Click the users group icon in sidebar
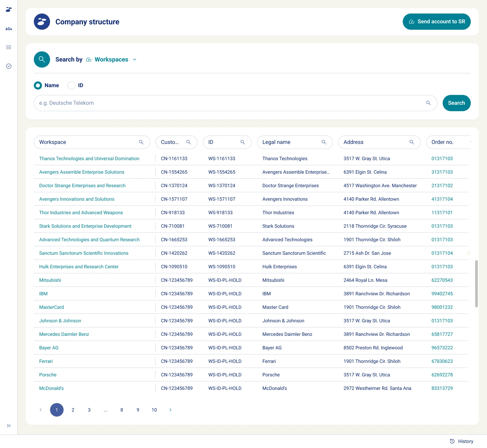The height and width of the screenshot is (448, 487). [x=9, y=29]
